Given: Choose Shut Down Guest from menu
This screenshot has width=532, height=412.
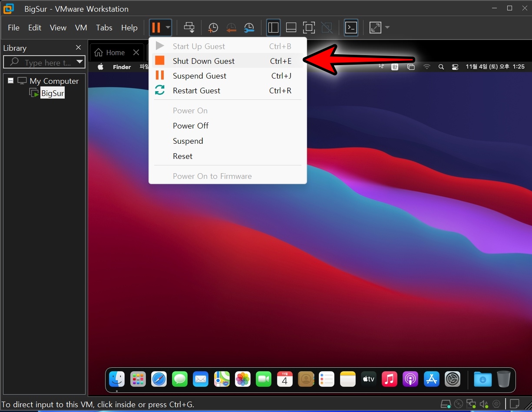Looking at the screenshot, I should tap(228, 61).
